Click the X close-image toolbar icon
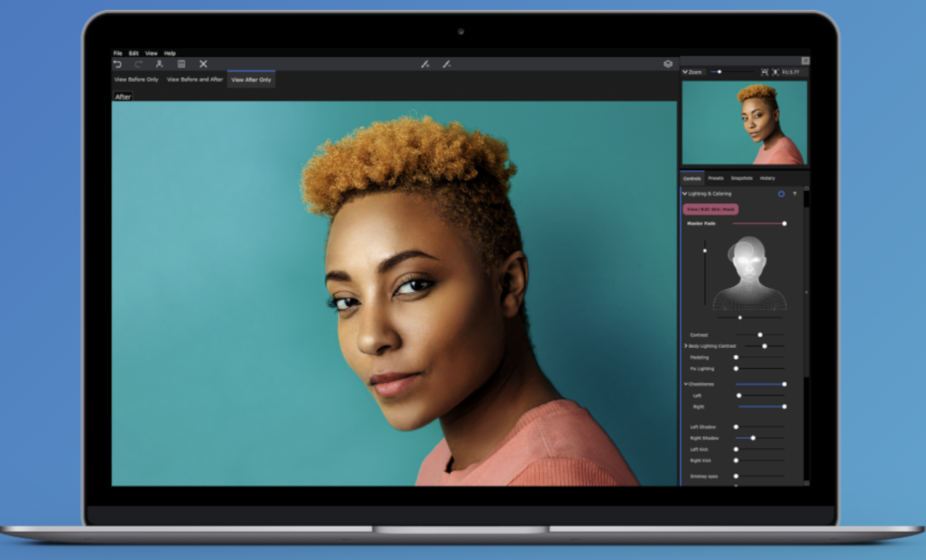The height and width of the screenshot is (560, 926). pos(203,64)
